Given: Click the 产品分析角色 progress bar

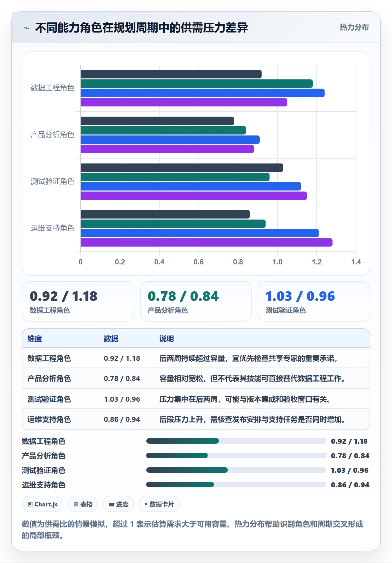Looking at the screenshot, I should click(236, 455).
